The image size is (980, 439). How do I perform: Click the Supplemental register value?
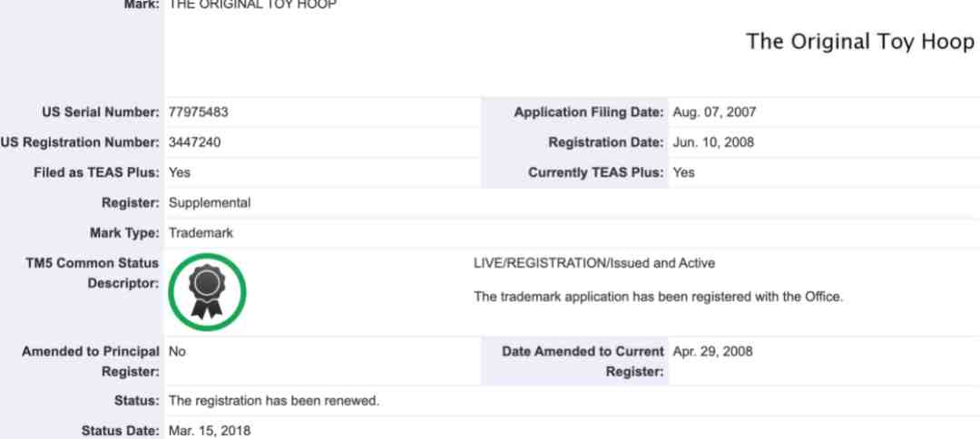(x=210, y=203)
